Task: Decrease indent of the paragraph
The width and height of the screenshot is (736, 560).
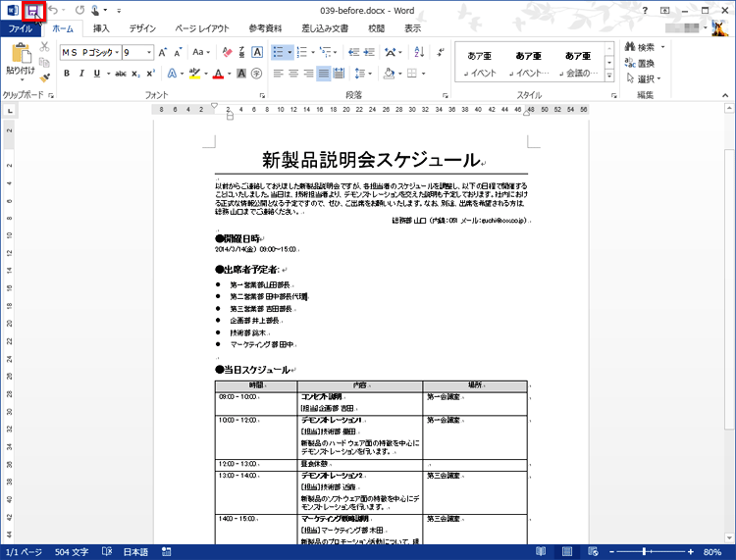Action: tap(354, 52)
